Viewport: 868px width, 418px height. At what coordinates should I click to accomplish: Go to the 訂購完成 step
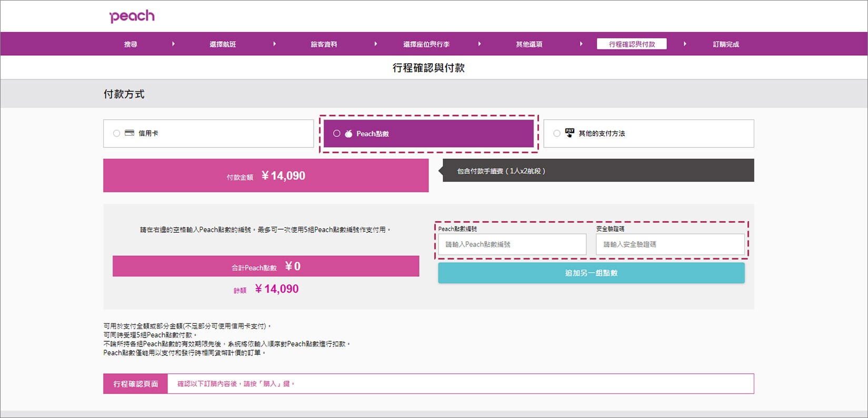(x=726, y=44)
